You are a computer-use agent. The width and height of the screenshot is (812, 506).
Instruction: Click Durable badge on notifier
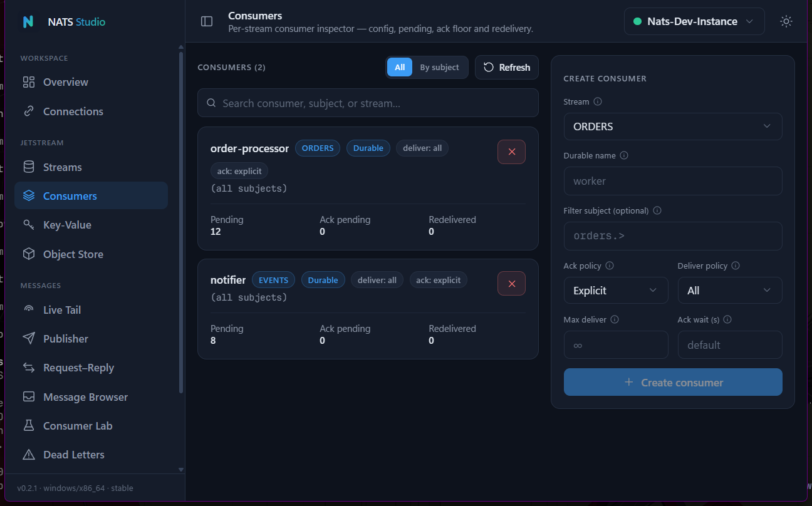[323, 280]
